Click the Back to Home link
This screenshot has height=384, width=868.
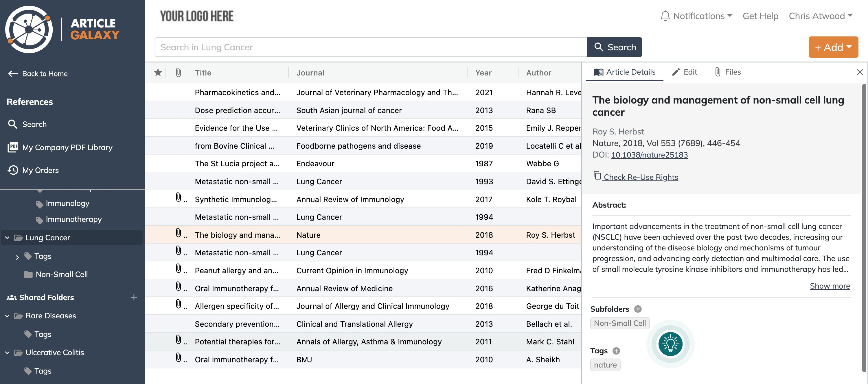pos(45,73)
